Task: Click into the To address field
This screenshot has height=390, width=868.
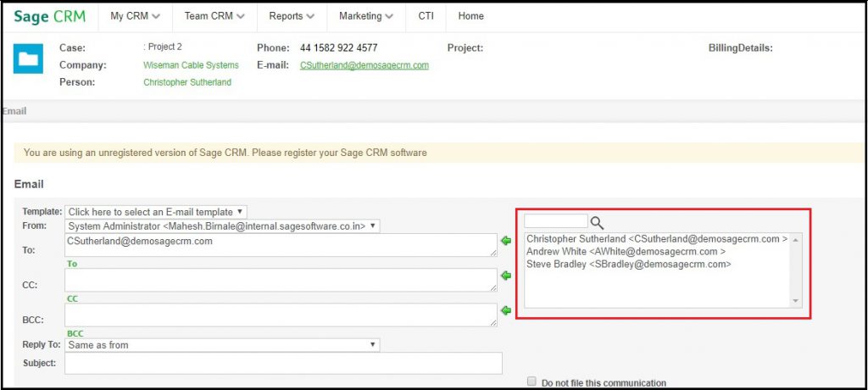Action: [x=281, y=245]
